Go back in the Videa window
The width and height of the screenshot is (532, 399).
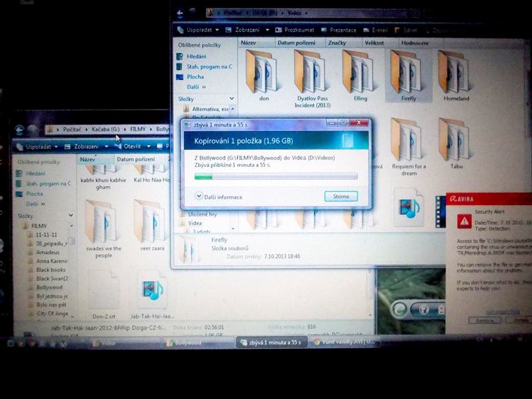(180, 13)
